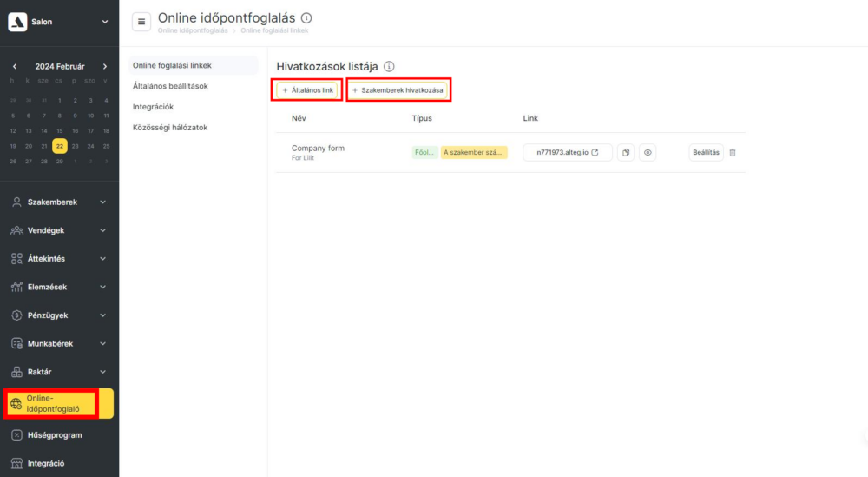This screenshot has width=868, height=477.
Task: Open Integráció in the sidebar
Action: tap(46, 464)
